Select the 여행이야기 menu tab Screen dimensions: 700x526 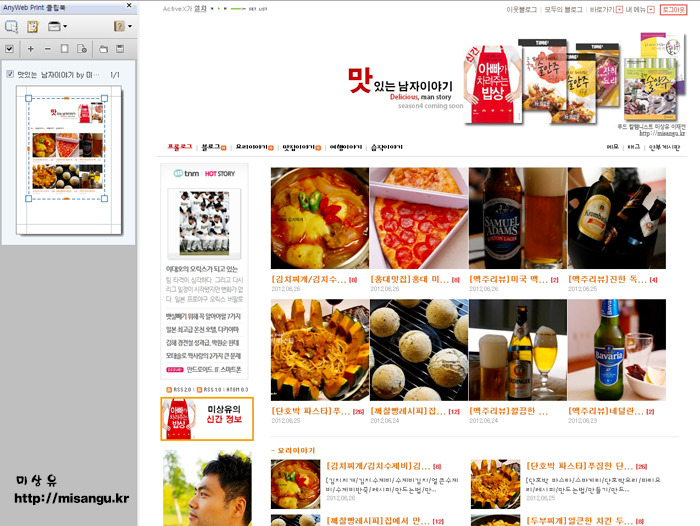click(x=346, y=147)
